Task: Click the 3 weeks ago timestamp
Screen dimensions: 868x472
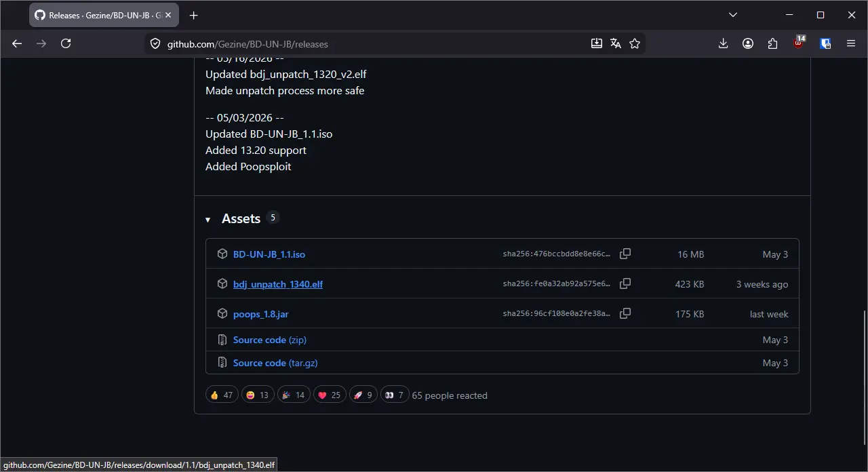Action: click(x=762, y=284)
